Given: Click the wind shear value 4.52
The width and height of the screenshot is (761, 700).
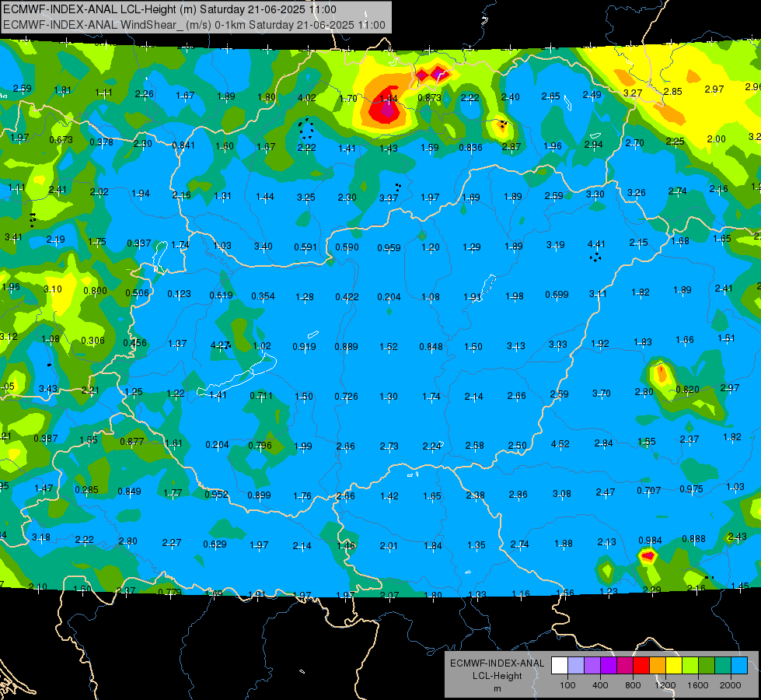Looking at the screenshot, I should (560, 443).
